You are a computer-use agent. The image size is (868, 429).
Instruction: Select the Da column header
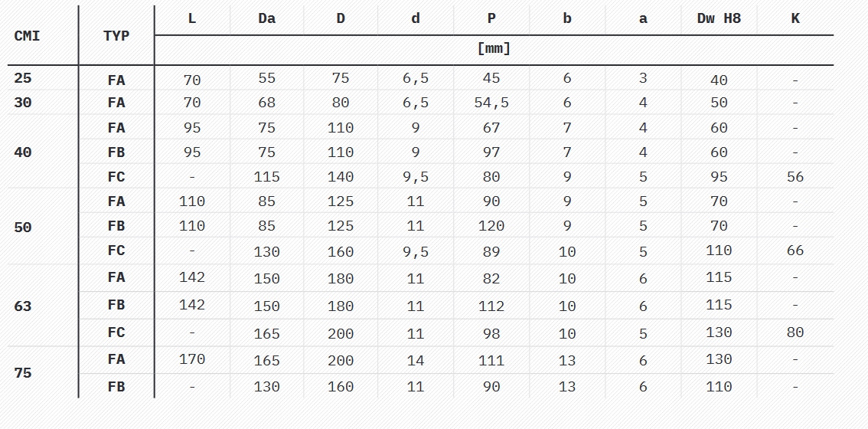pos(266,19)
